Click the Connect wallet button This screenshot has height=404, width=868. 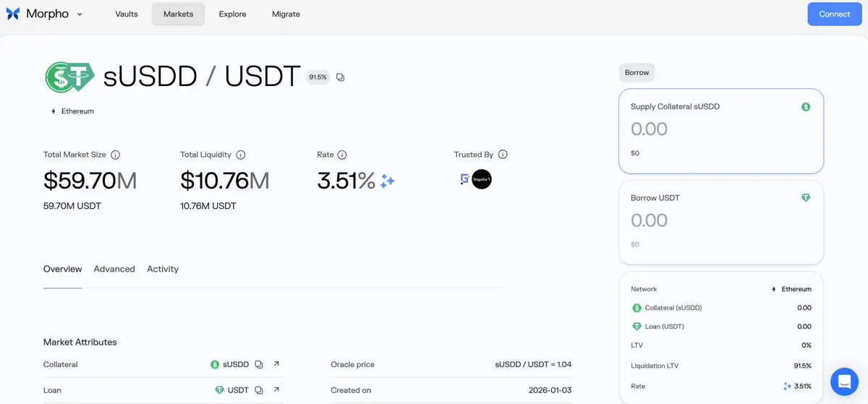coord(835,14)
